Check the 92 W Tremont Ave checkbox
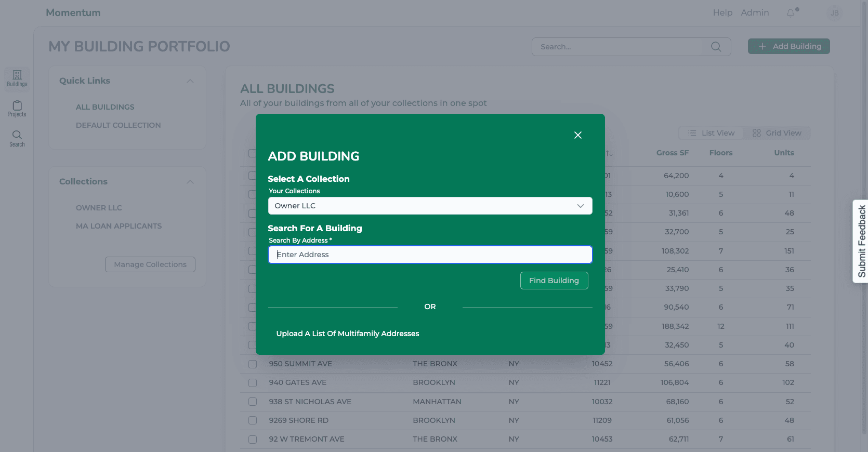The width and height of the screenshot is (868, 452). point(253,440)
